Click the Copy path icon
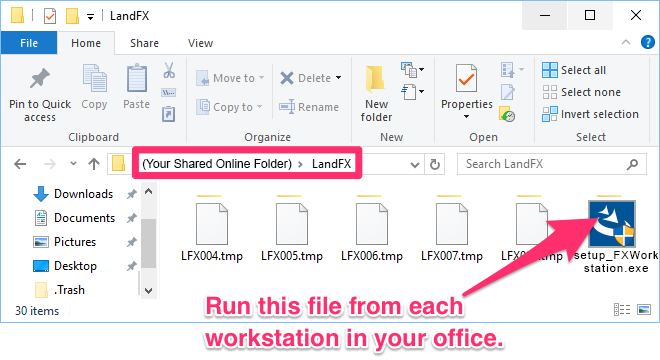 pyautogui.click(x=169, y=93)
